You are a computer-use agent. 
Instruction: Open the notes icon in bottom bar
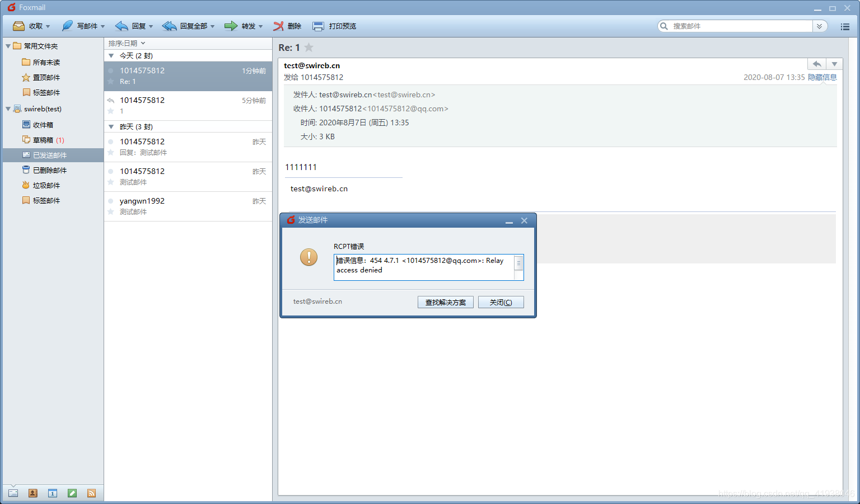click(x=72, y=493)
